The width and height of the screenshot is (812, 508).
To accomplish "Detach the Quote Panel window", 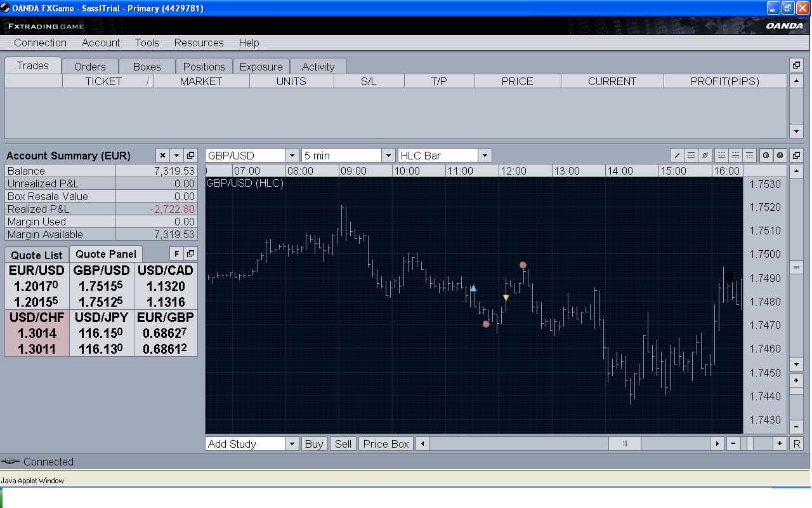I will 190,254.
